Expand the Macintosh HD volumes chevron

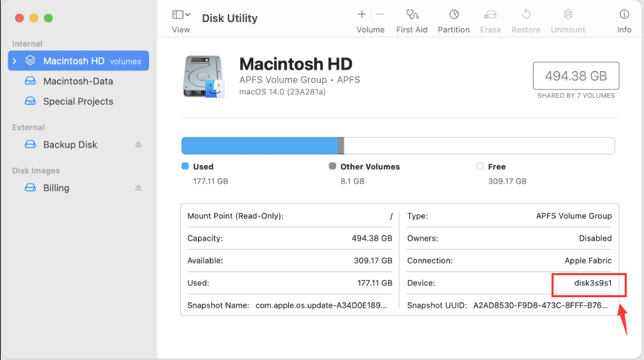pos(14,61)
